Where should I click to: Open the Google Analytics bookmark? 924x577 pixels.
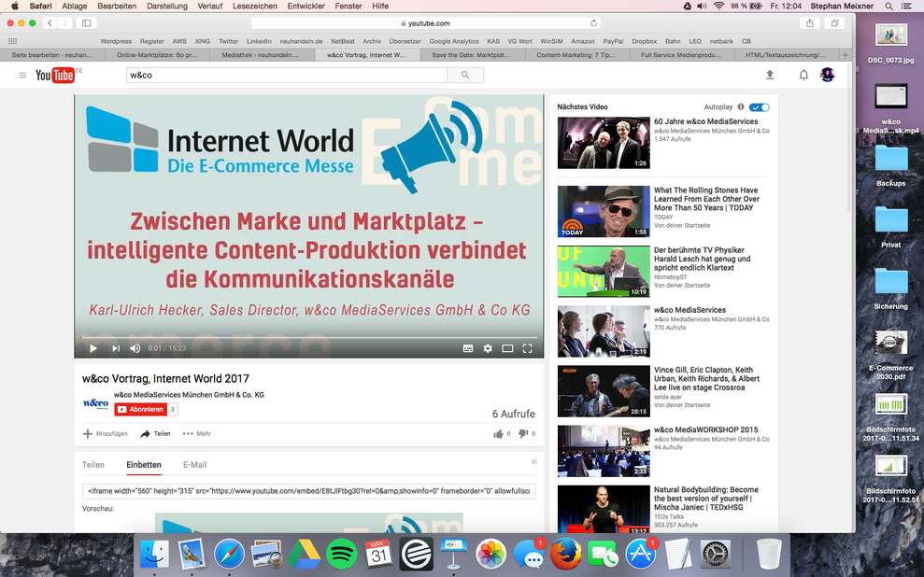454,41
